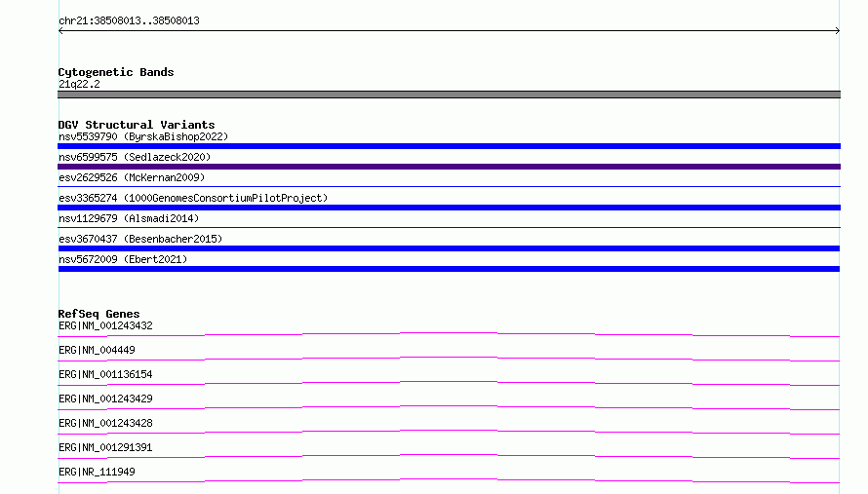This screenshot has height=494, width=868.
Task: Open variant nsv5539790 (ByrskaBishop2022) label
Action: pyautogui.click(x=143, y=136)
